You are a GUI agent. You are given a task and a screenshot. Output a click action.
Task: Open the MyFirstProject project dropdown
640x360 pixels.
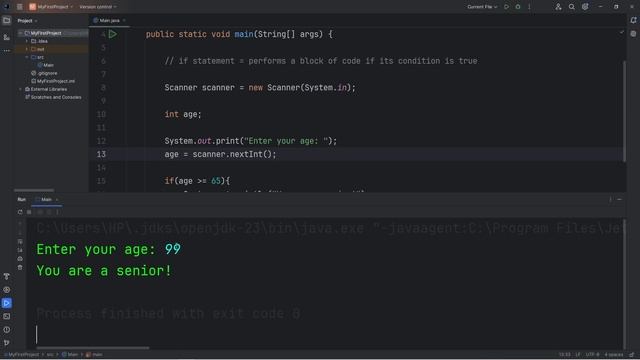[x=51, y=7]
